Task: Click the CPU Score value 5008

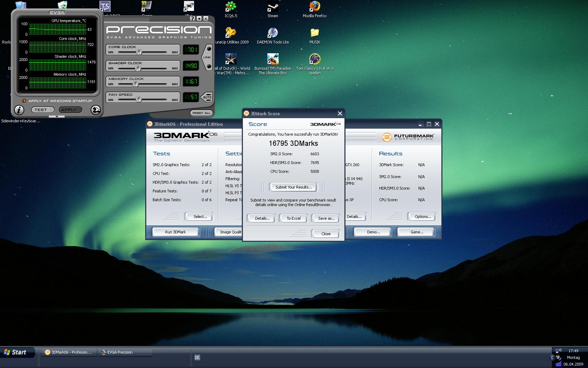Action: [315, 171]
